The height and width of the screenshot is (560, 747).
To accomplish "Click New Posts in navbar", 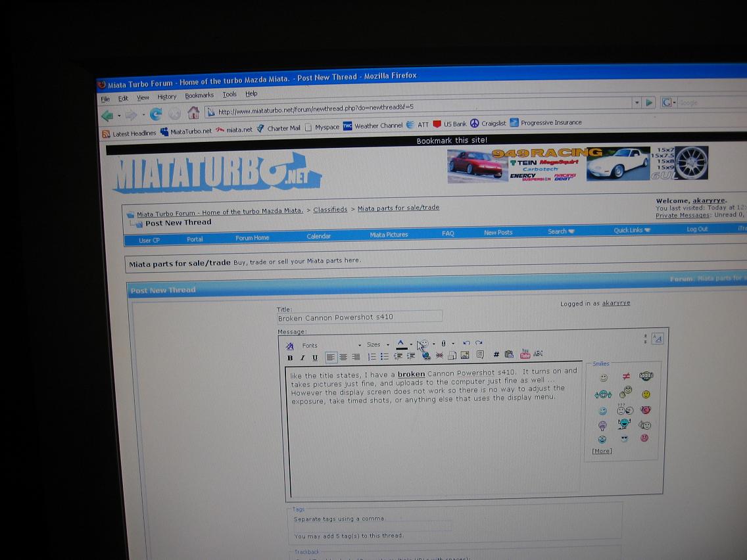I will click(x=498, y=233).
